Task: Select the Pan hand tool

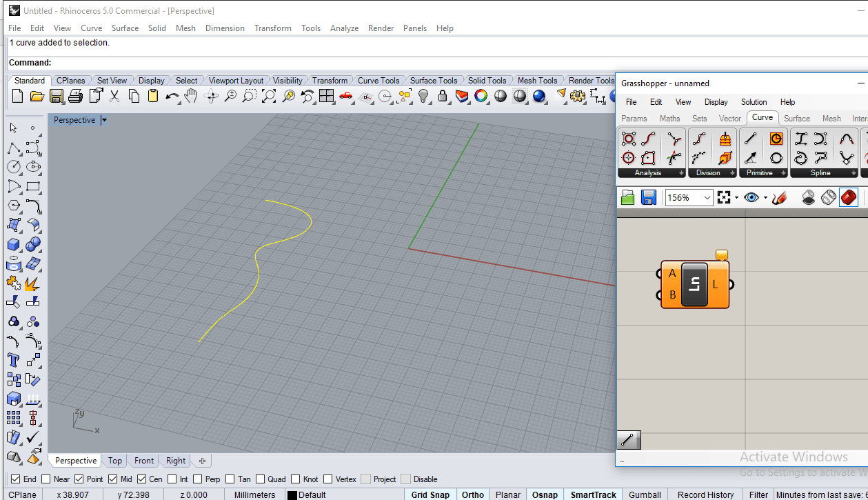Action: click(x=191, y=96)
